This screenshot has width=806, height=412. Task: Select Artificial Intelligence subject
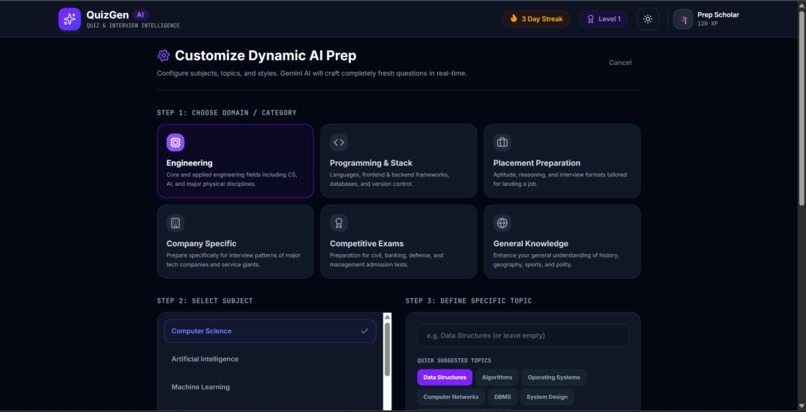270,359
